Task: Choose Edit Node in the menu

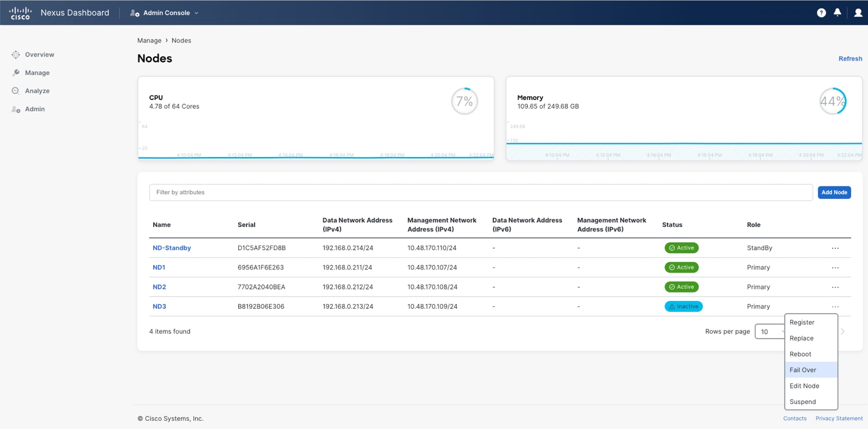Action: click(x=811, y=385)
